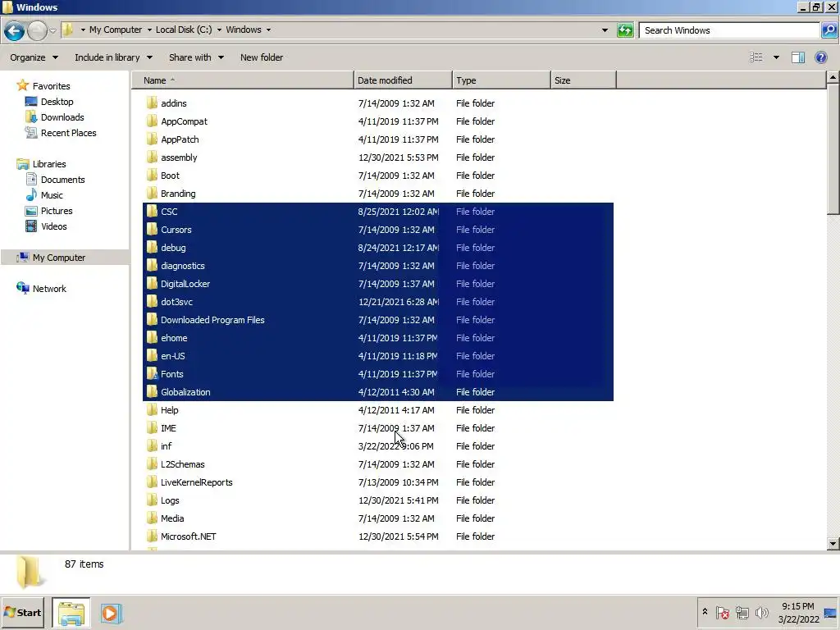
Task: Click the Windows Explorer taskbar icon
Action: 71,613
